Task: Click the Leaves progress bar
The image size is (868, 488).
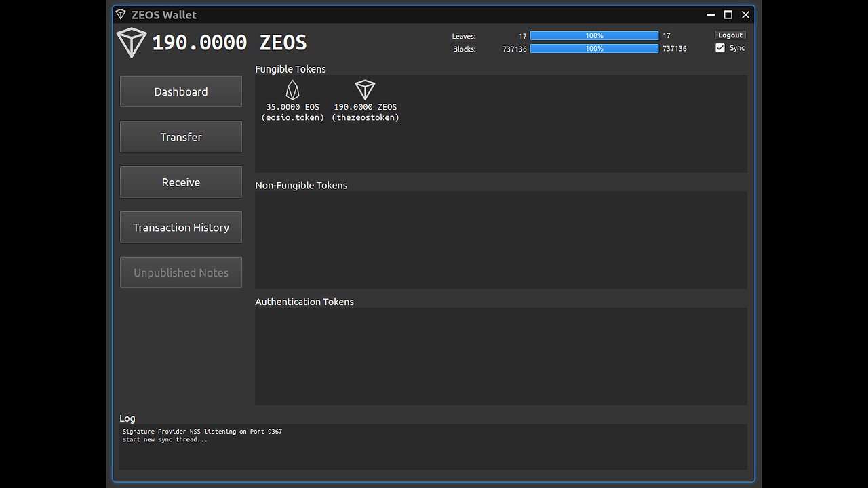Action: [x=594, y=36]
